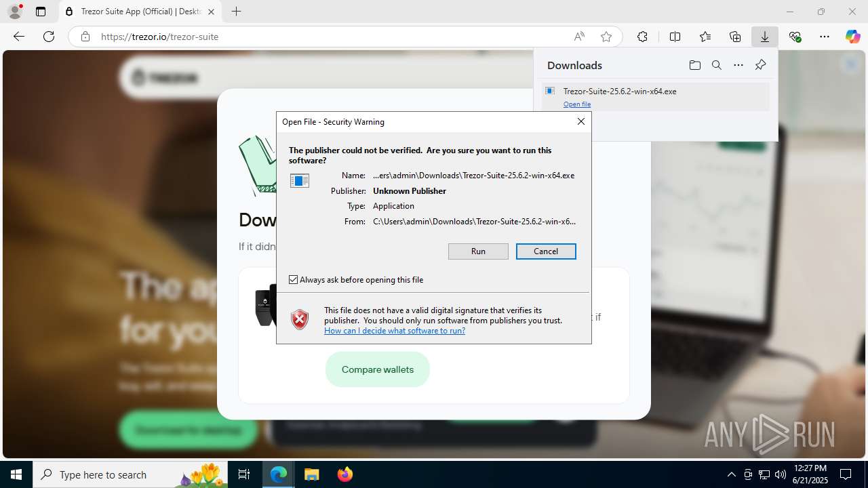The image size is (868, 488).
Task: Open tab actions menu icon
Action: point(41,12)
